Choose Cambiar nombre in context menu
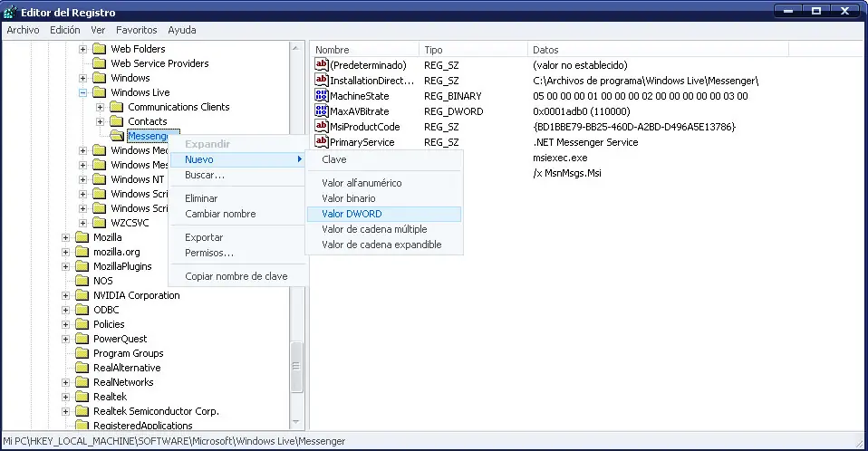Viewport: 868px width, 451px height. (x=237, y=214)
